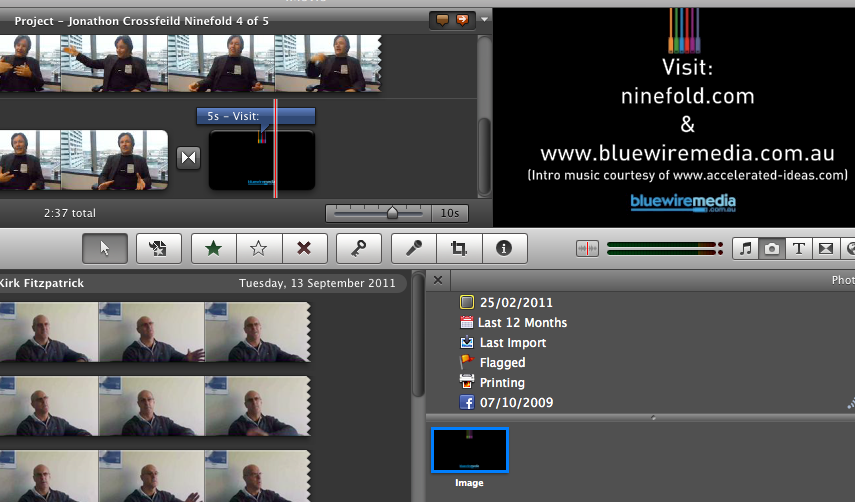
Task: Open the transitions browser button
Action: click(826, 249)
